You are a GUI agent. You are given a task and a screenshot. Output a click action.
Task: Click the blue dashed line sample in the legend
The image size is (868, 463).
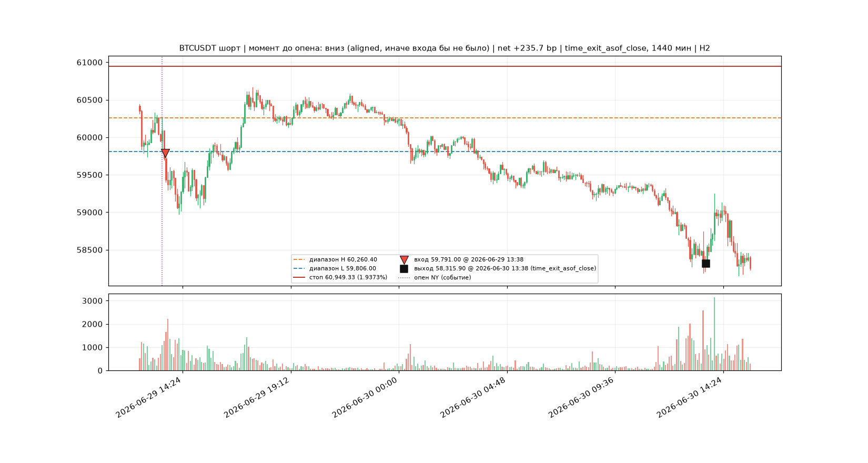click(299, 268)
